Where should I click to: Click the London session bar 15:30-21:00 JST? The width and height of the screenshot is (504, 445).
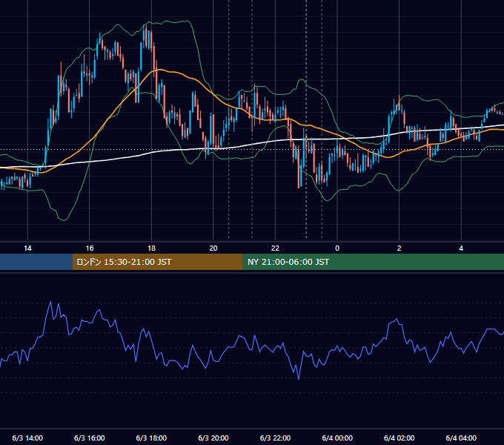pos(157,262)
